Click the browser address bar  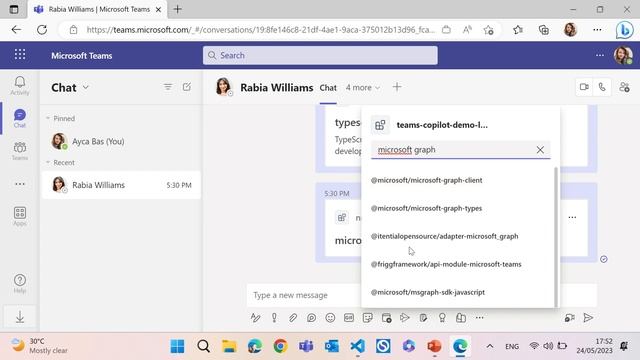click(x=260, y=30)
